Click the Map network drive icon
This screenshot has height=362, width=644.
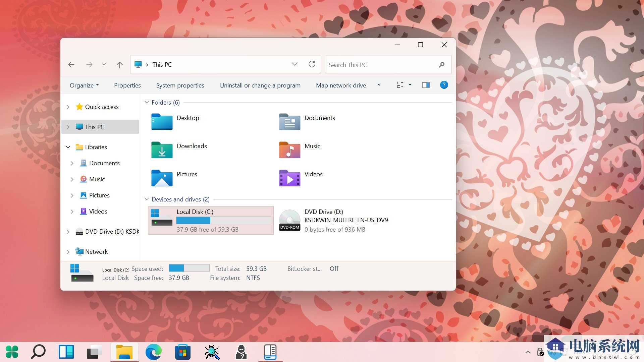pos(340,85)
